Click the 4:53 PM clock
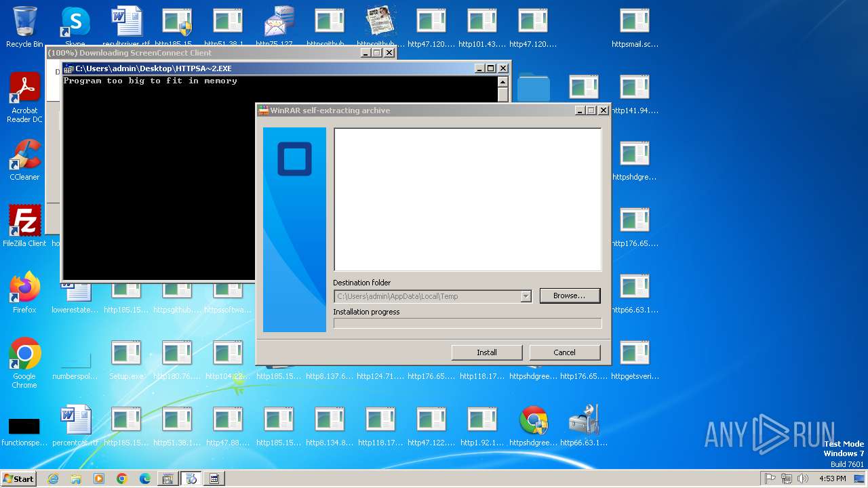 coord(833,479)
